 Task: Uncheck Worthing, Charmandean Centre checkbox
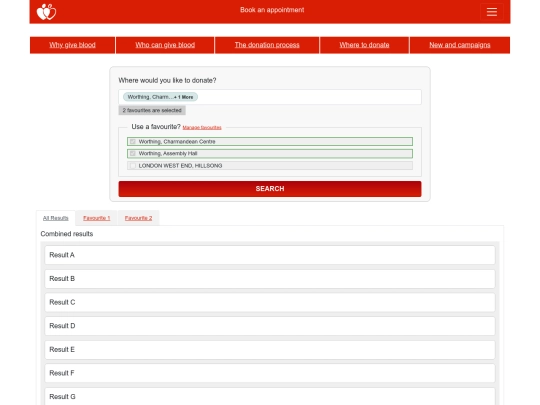(x=133, y=142)
